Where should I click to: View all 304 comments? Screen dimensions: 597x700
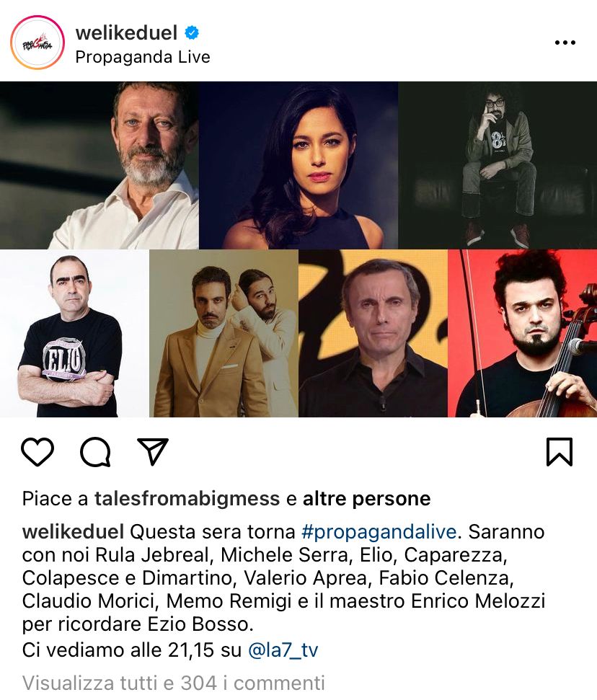(173, 683)
